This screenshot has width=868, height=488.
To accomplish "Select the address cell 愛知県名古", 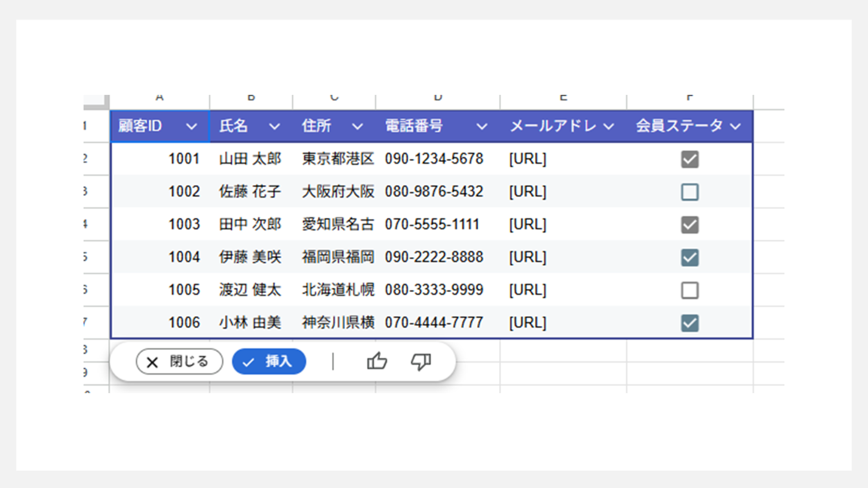I will click(334, 224).
